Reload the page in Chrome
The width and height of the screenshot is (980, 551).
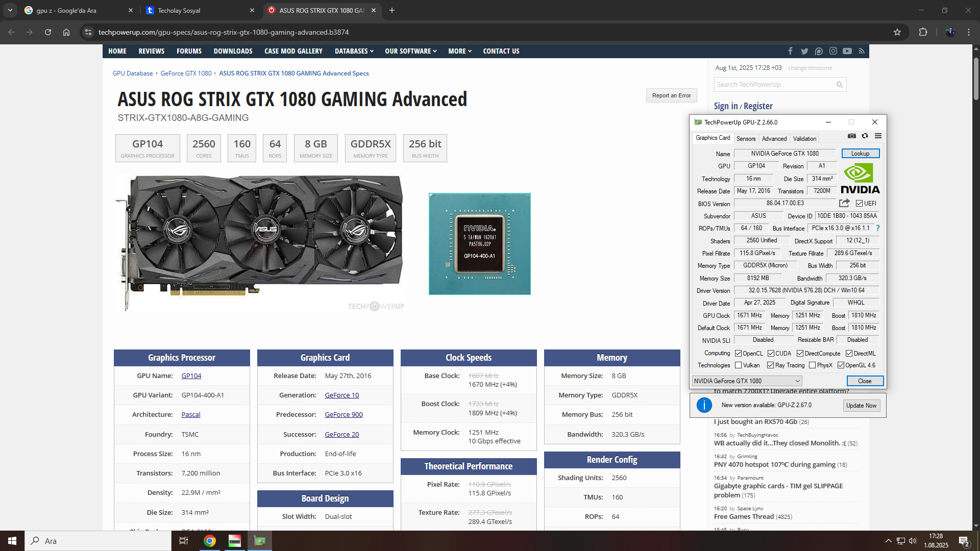[48, 32]
